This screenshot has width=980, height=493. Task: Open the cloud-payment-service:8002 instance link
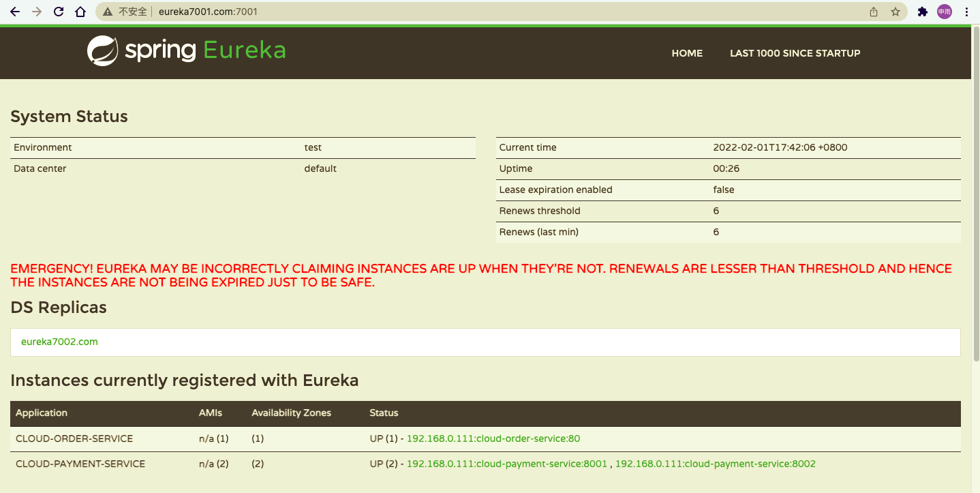tap(716, 464)
